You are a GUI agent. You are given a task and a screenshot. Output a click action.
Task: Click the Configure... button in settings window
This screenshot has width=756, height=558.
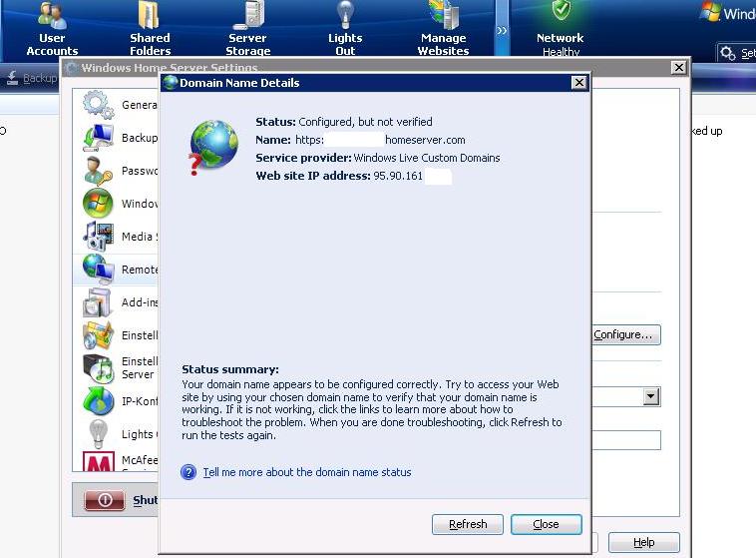point(625,334)
